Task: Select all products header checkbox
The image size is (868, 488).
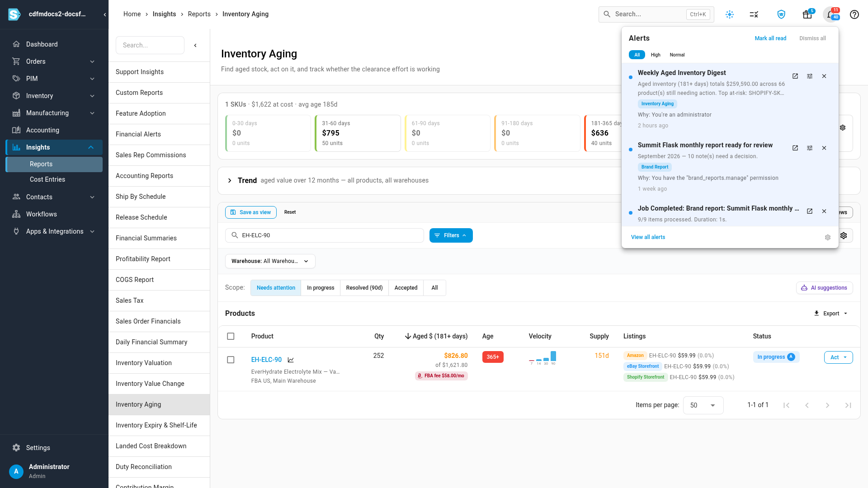Action: (231, 336)
